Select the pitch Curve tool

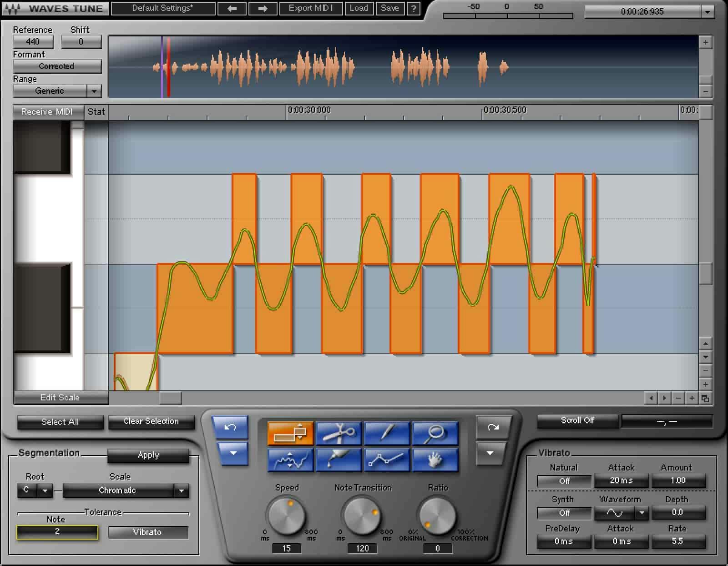(x=290, y=460)
